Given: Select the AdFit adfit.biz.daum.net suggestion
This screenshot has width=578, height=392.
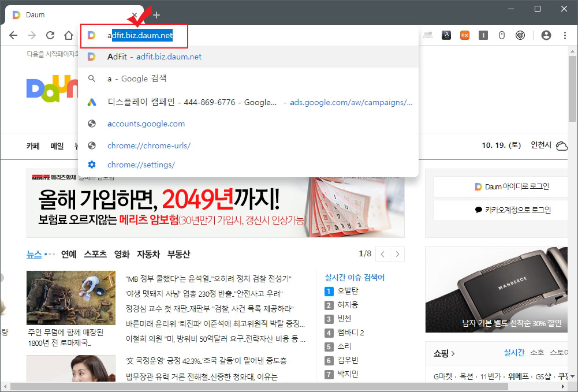Looking at the screenshot, I should (x=248, y=57).
